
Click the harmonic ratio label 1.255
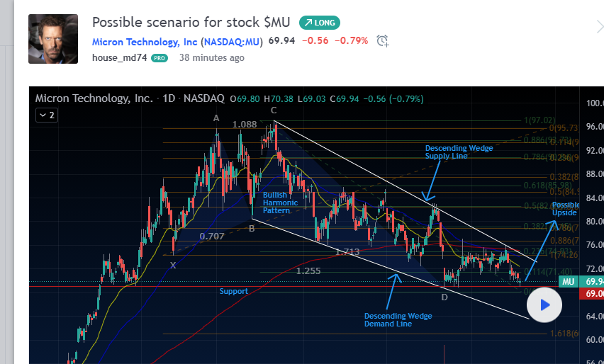tap(308, 271)
